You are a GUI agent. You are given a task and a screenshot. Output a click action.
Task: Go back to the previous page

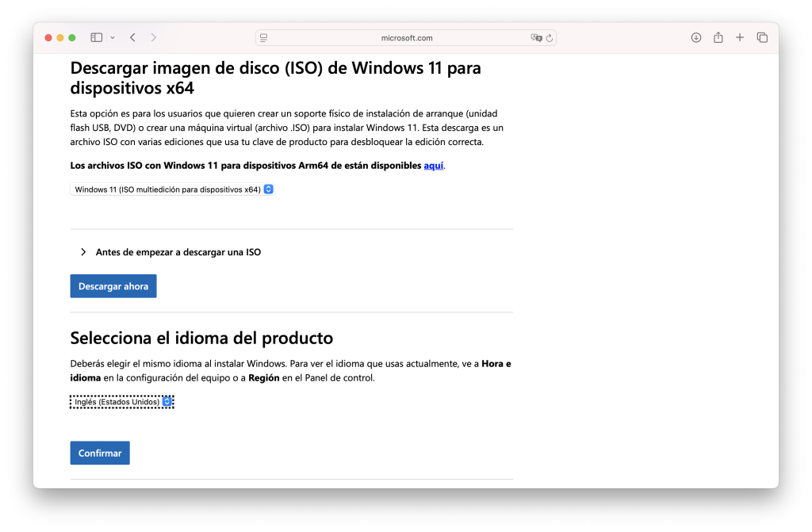point(132,37)
